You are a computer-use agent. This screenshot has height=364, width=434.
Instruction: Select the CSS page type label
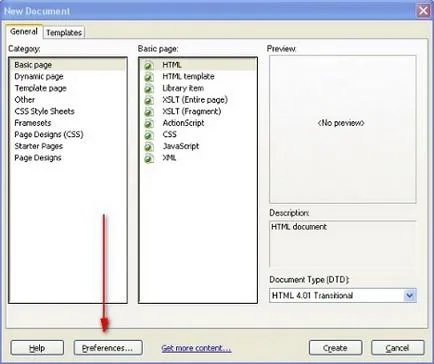click(169, 134)
